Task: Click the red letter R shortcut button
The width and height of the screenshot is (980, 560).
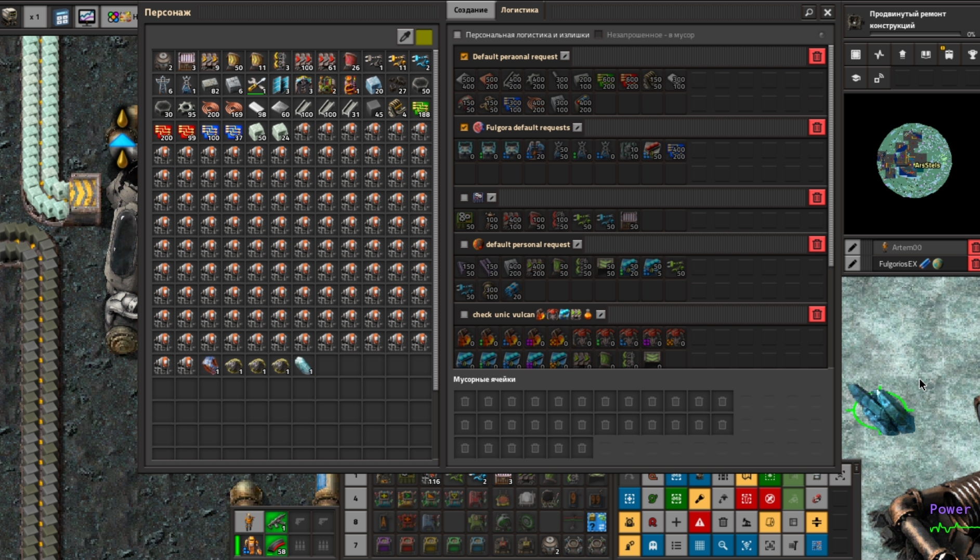Action: point(653,522)
